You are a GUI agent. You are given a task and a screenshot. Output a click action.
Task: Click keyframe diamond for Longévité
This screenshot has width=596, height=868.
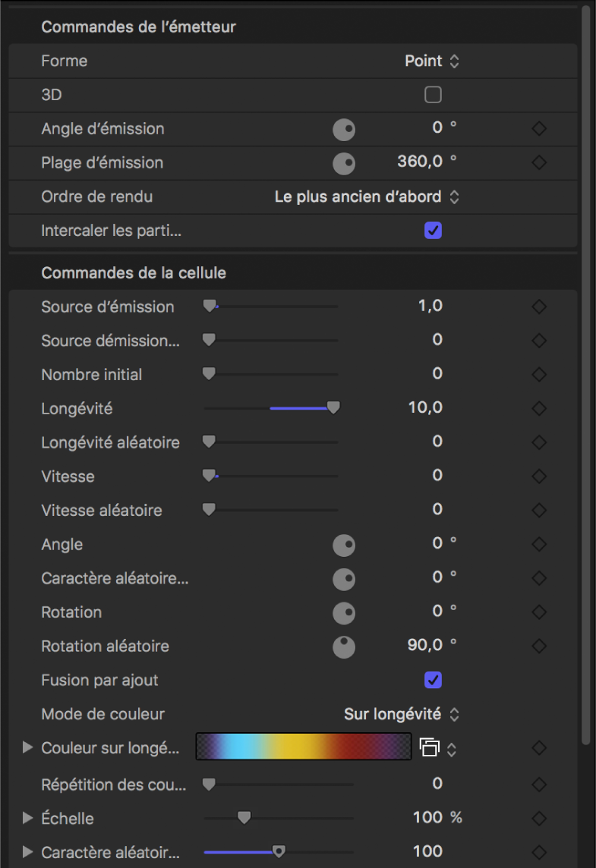coord(539,409)
